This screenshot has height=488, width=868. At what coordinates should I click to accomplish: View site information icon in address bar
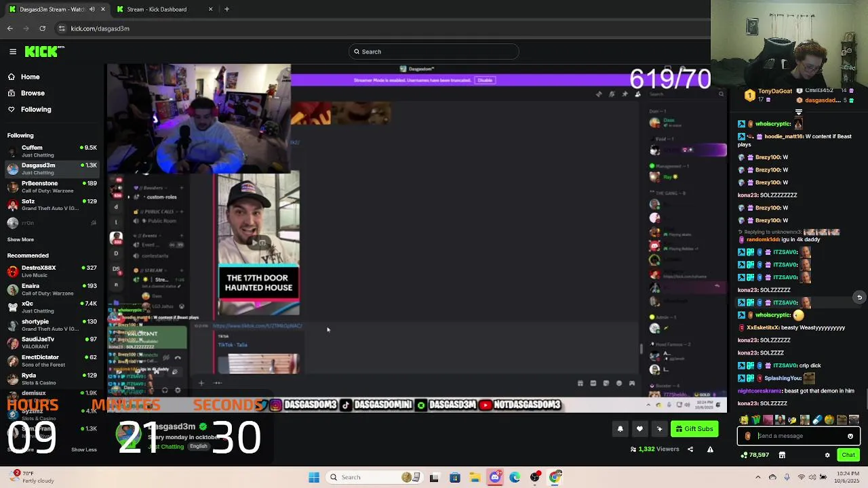tap(62, 28)
